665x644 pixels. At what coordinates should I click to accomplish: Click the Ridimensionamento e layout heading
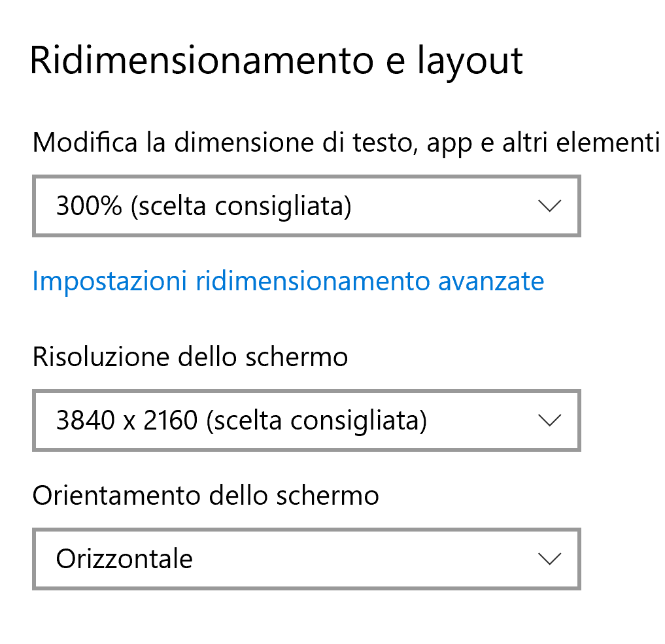pyautogui.click(x=276, y=60)
